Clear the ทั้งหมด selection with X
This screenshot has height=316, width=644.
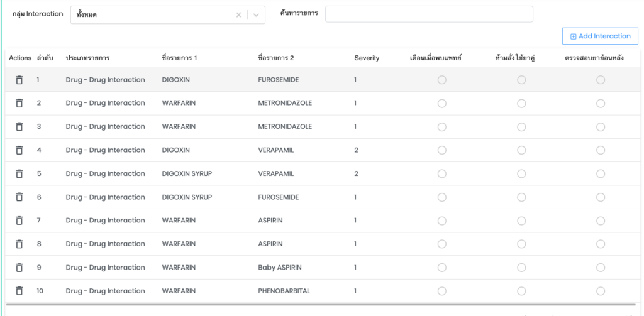(x=238, y=15)
